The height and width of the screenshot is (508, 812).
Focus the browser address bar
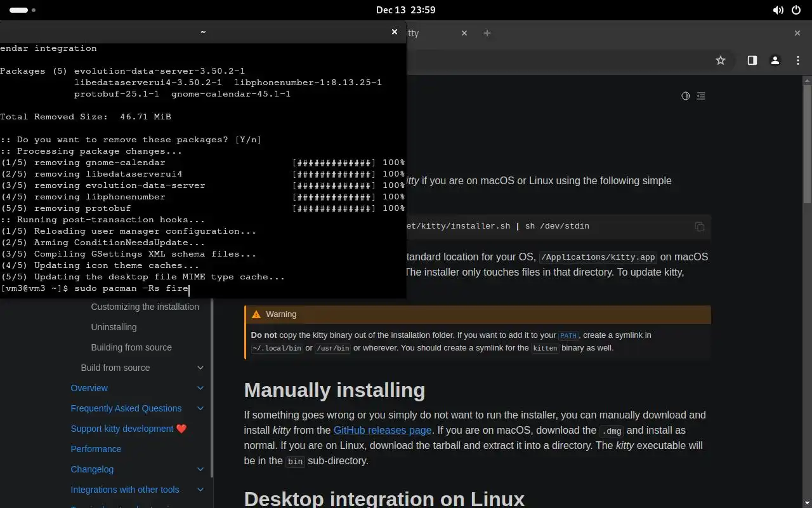558,60
